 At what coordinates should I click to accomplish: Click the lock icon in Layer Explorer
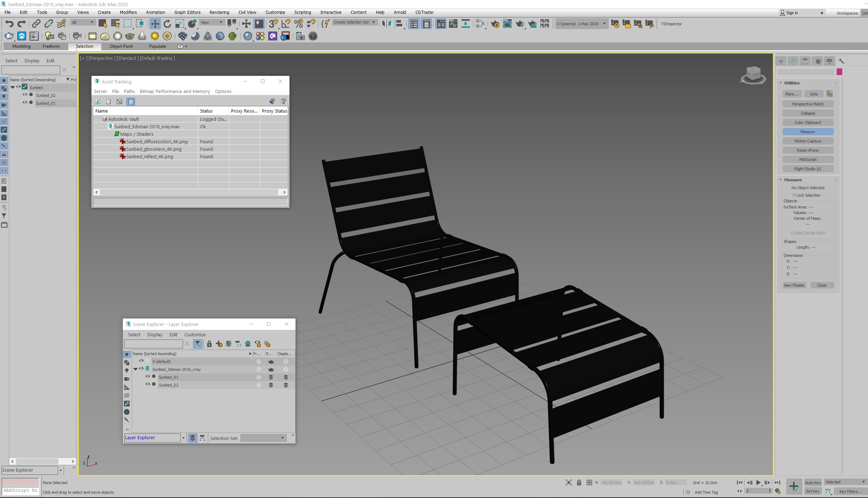[x=209, y=344]
